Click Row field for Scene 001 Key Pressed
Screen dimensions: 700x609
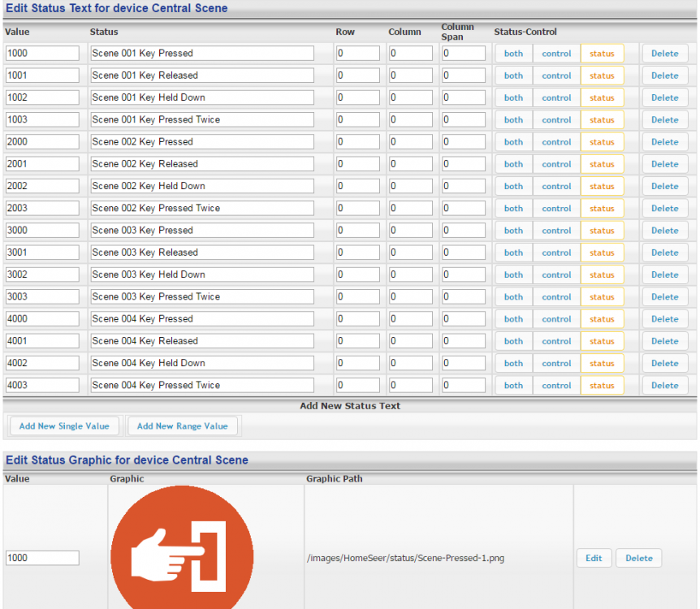pyautogui.click(x=357, y=54)
